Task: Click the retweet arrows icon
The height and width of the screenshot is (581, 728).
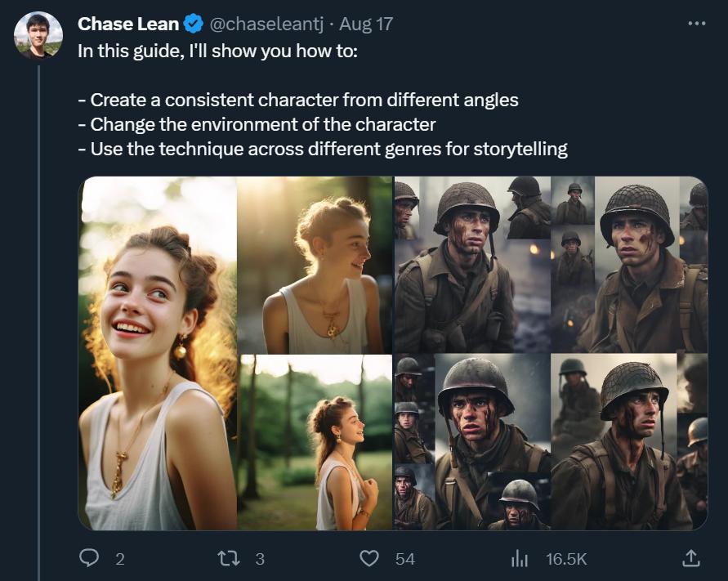Action: [x=230, y=558]
